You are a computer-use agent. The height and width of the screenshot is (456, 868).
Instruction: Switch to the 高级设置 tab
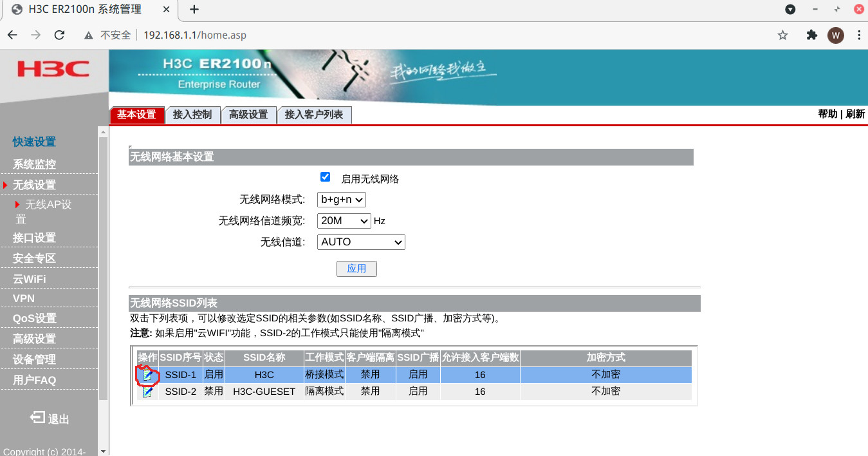coord(248,115)
